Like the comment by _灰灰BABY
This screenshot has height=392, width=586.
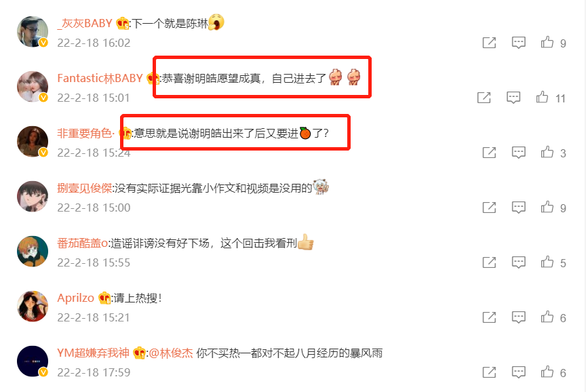547,42
